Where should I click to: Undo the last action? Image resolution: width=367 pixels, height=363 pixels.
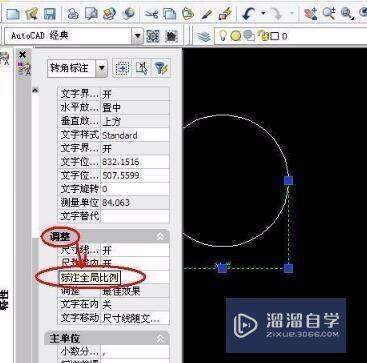point(248,14)
